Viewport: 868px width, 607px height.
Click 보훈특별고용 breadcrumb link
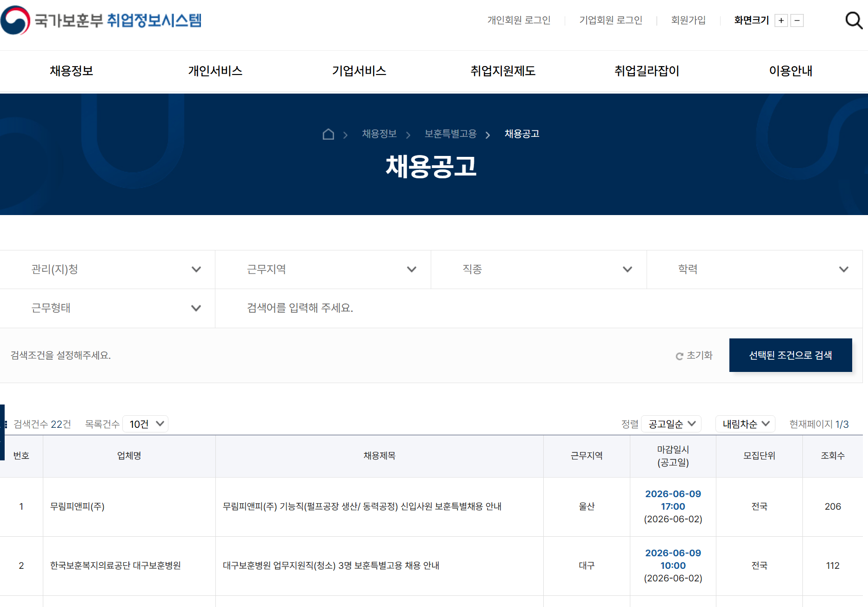point(451,134)
